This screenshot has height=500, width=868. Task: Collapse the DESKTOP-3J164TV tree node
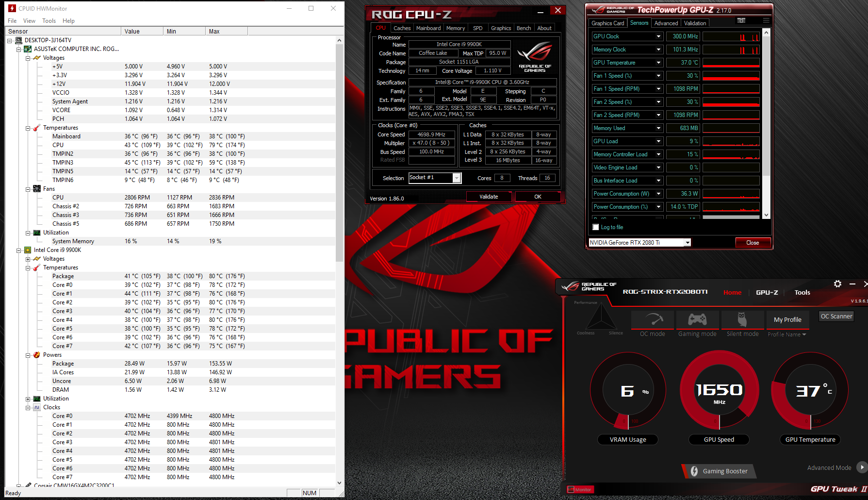click(x=10, y=41)
